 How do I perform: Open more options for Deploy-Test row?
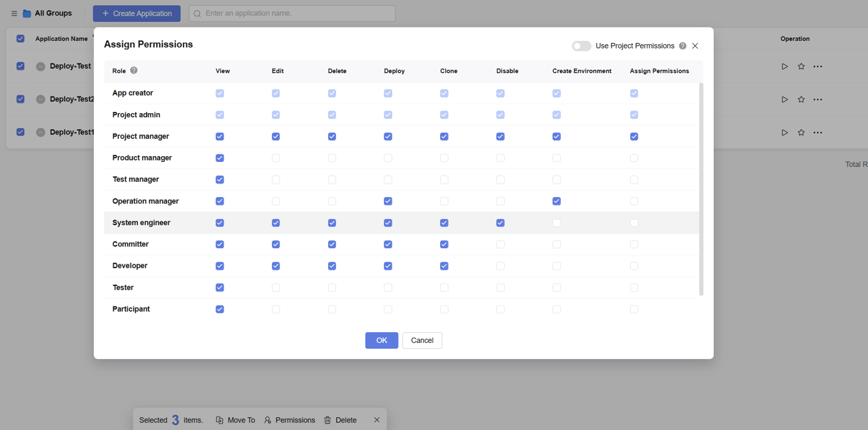click(x=817, y=67)
